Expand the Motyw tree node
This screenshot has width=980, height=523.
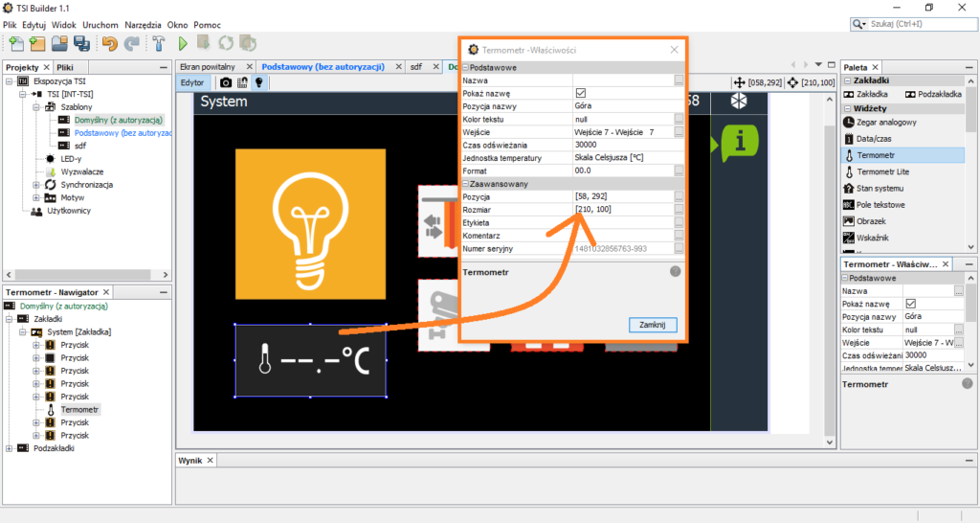click(x=36, y=197)
